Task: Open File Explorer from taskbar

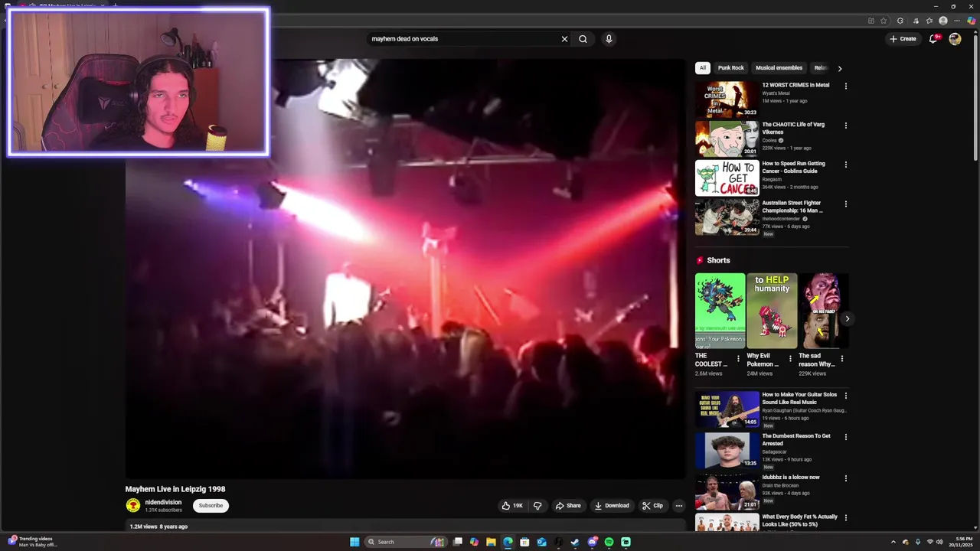Action: (491, 542)
